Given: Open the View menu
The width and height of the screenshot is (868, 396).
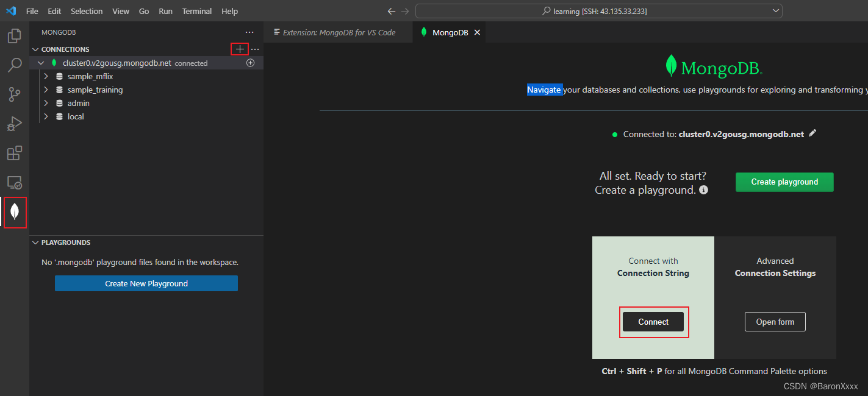Looking at the screenshot, I should tap(121, 11).
